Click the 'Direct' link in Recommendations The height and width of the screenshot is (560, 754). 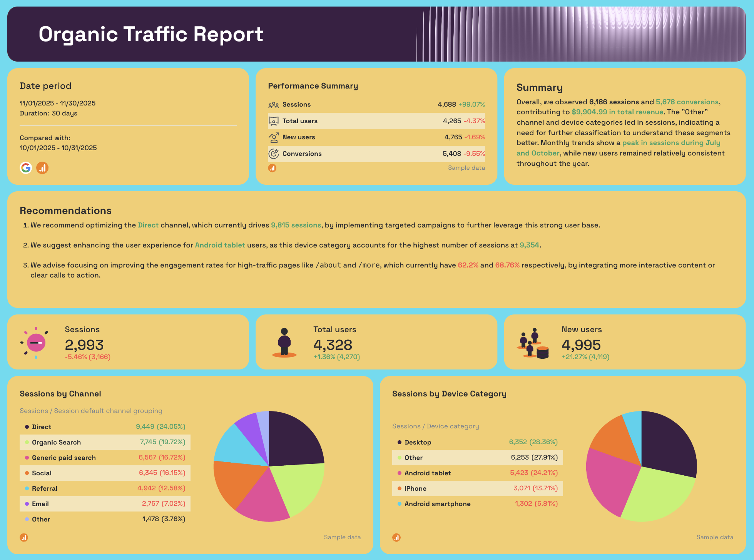coord(148,225)
